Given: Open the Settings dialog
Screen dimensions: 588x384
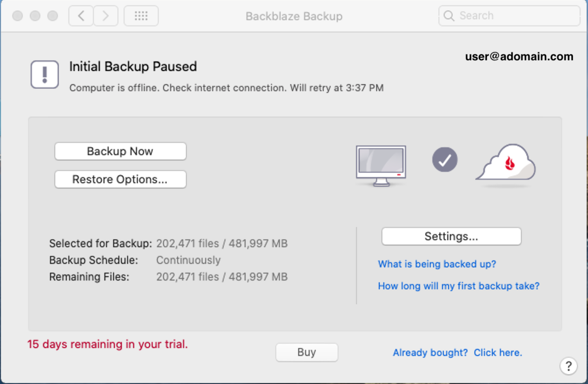Looking at the screenshot, I should (x=451, y=237).
